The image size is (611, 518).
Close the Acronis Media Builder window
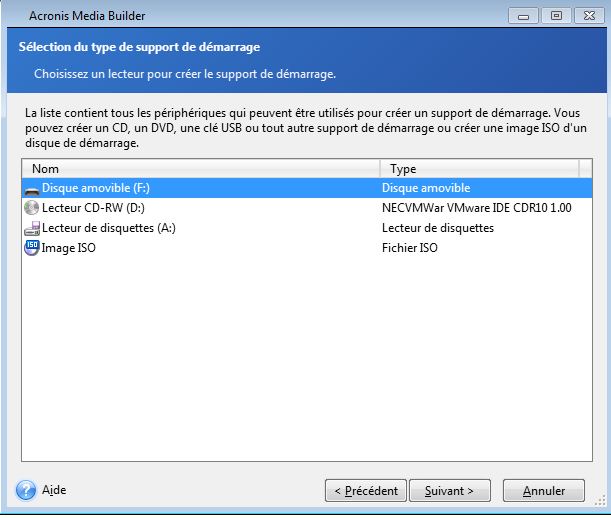(x=589, y=16)
